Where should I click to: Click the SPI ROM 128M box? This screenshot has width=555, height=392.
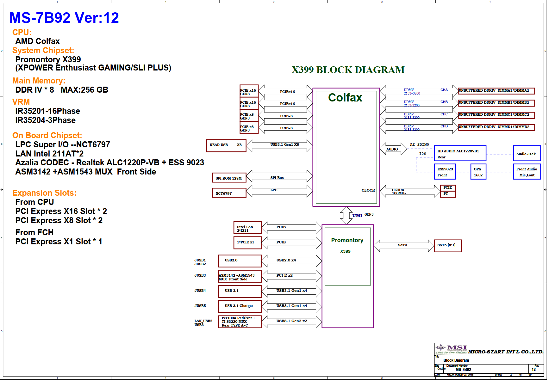point(229,178)
